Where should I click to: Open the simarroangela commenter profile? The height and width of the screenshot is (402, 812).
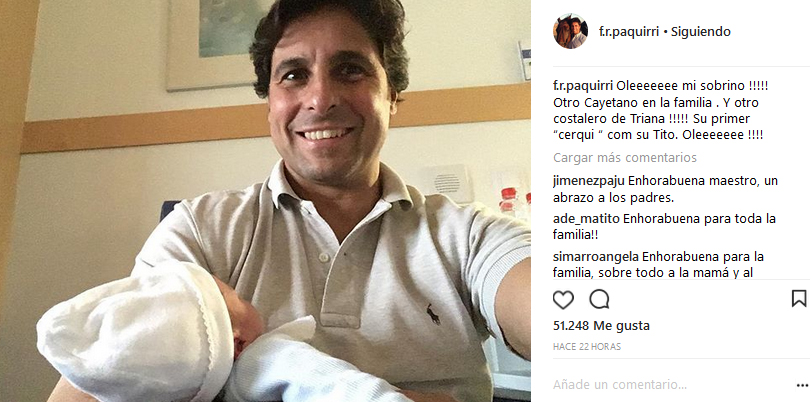596,256
